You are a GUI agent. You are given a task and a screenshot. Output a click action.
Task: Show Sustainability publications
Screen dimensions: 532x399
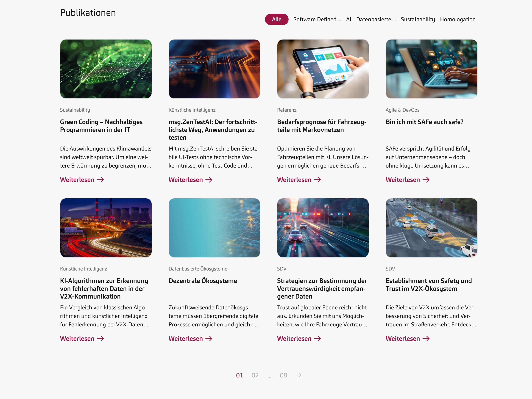(x=418, y=19)
